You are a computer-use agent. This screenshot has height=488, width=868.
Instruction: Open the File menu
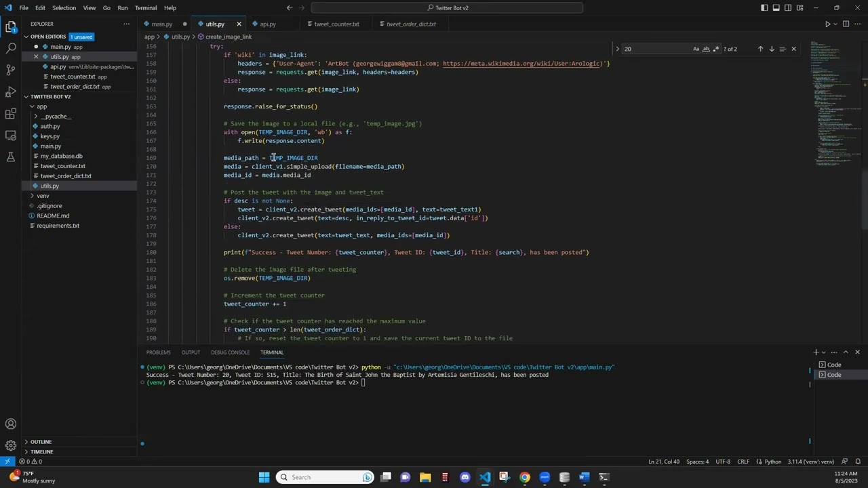click(24, 8)
